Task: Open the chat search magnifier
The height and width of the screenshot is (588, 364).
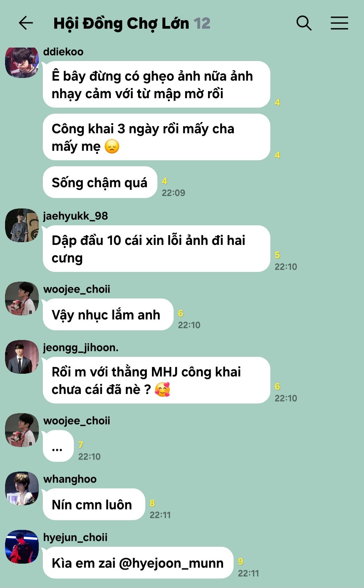Action: click(x=304, y=23)
